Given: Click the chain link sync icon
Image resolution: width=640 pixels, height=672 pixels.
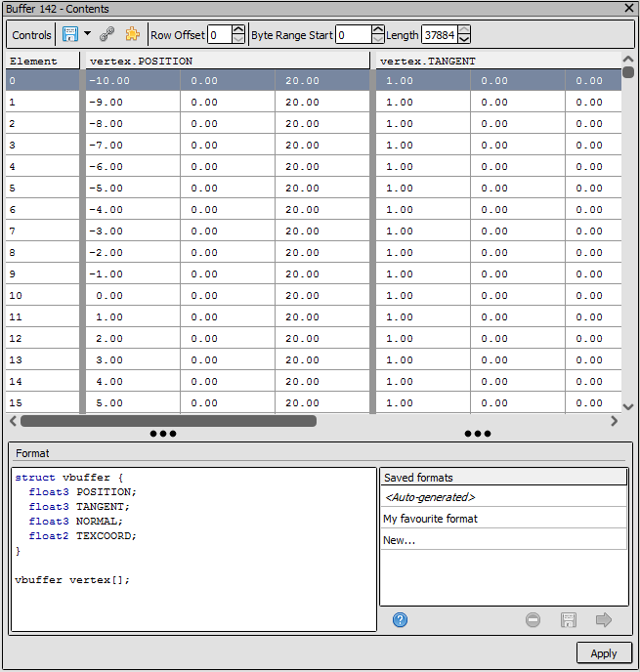Looking at the screenshot, I should 107,34.
